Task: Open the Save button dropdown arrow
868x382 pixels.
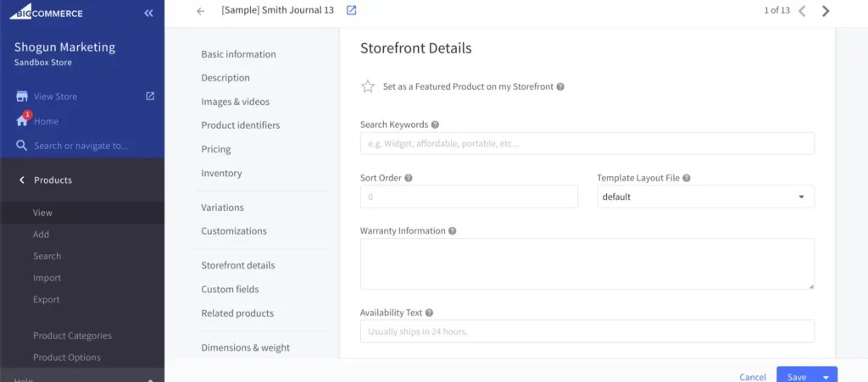Action: (x=826, y=376)
